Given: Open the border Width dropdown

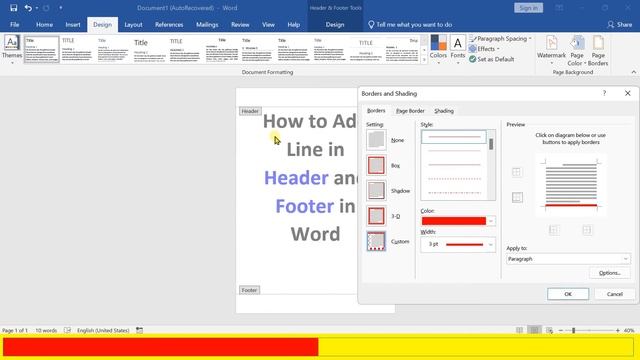Looking at the screenshot, I should coord(491,244).
